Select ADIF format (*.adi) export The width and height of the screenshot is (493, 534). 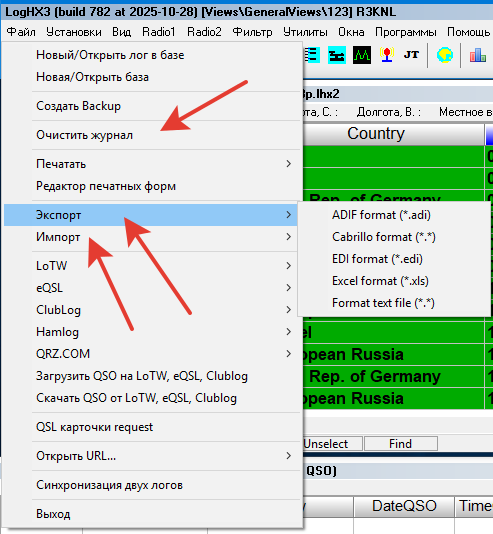point(381,215)
